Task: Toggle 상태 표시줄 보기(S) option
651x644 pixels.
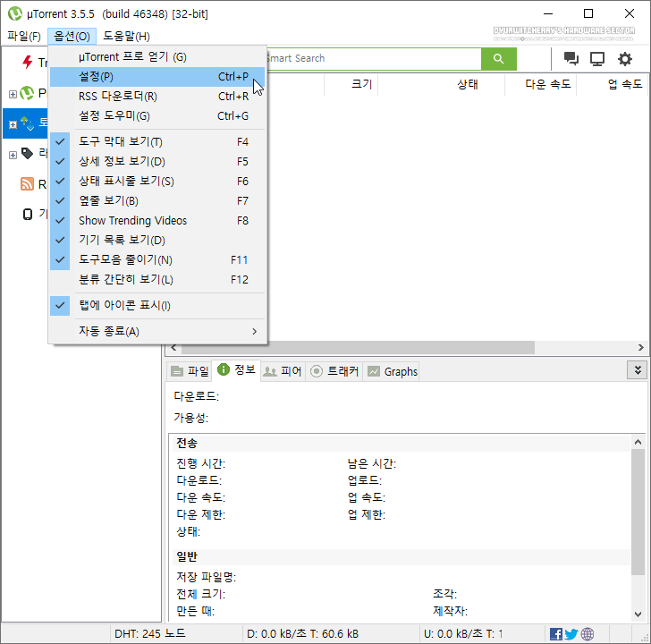Action: click(157, 182)
